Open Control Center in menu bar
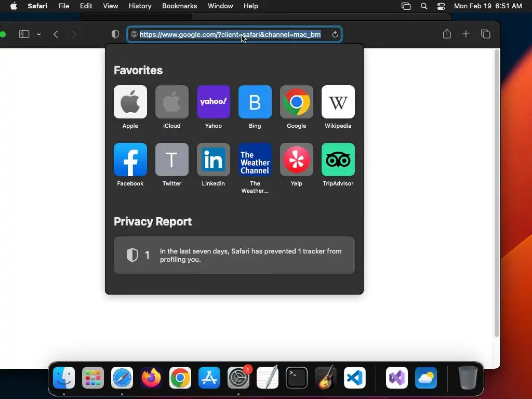This screenshot has height=399, width=532. point(441,6)
